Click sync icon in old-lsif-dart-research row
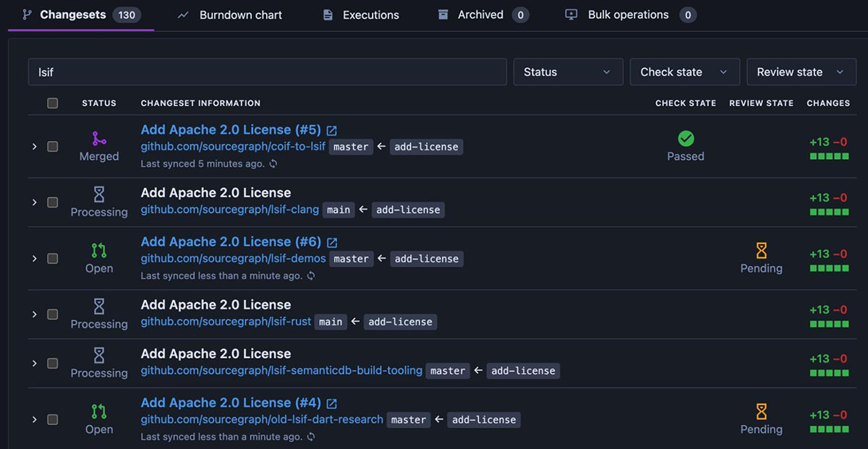868x449 pixels. (311, 437)
